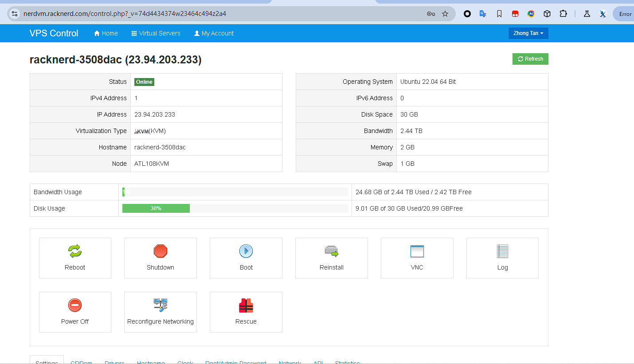The image size is (634, 364).
Task: Click the Node value ATL108KVM
Action: pyautogui.click(x=152, y=164)
